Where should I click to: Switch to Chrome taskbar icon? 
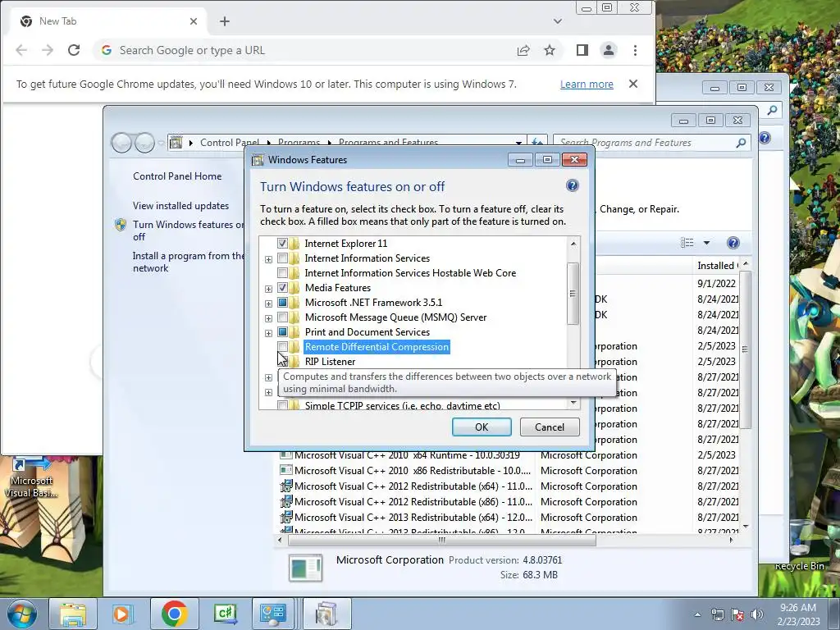pyautogui.click(x=174, y=614)
